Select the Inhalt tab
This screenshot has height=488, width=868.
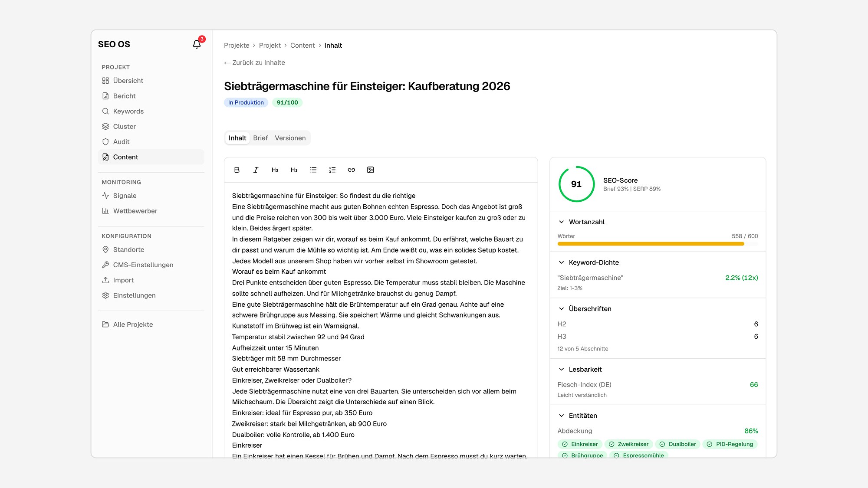tap(237, 138)
